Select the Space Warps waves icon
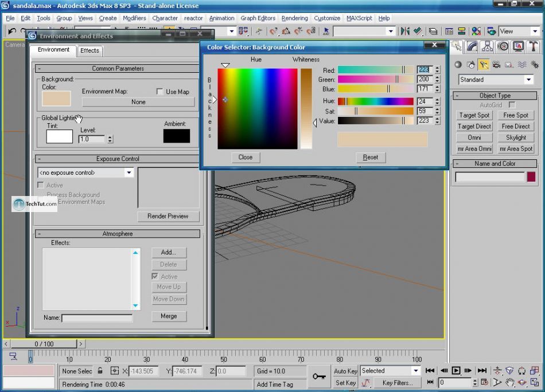Viewport: 545px width, 392px height. (522, 65)
